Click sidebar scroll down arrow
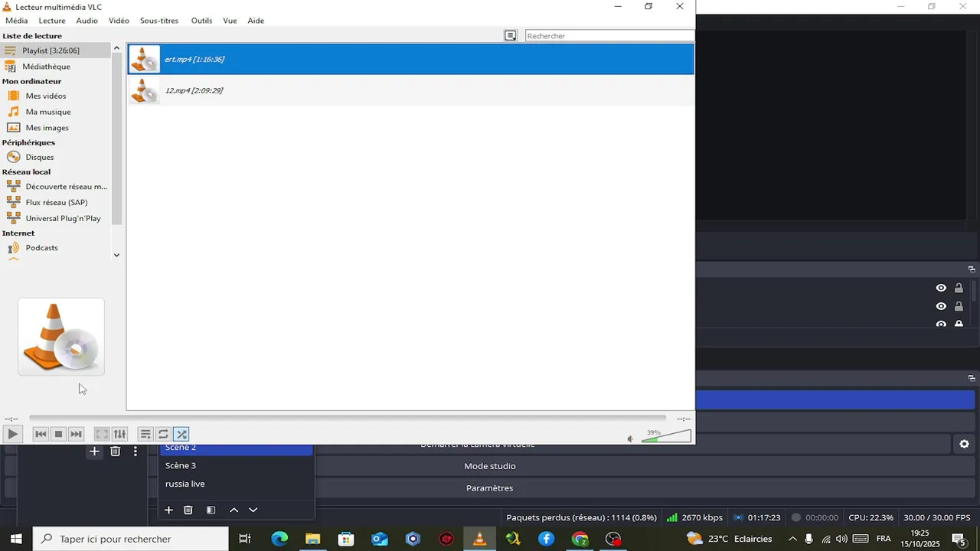Viewport: 980px width, 551px height. click(x=117, y=255)
